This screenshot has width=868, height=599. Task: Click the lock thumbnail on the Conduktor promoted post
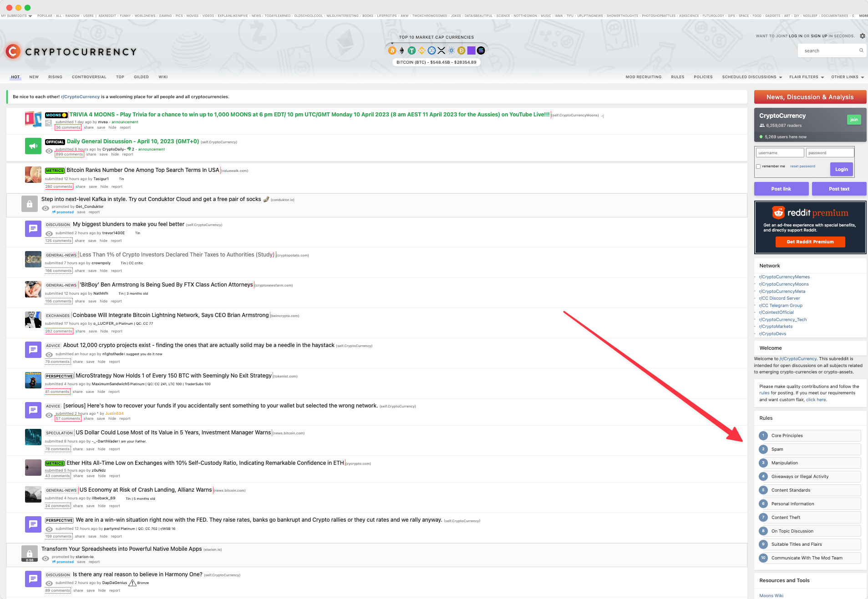coord(29,204)
